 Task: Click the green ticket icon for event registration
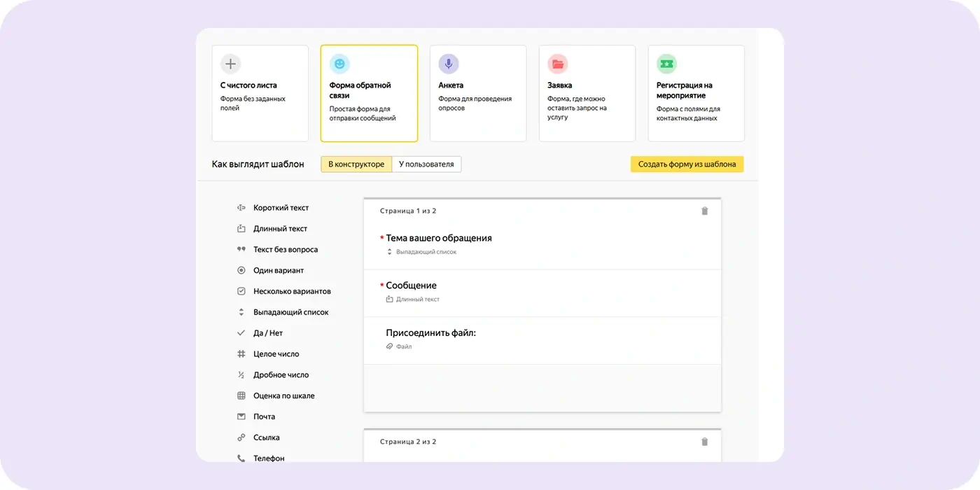coord(666,64)
